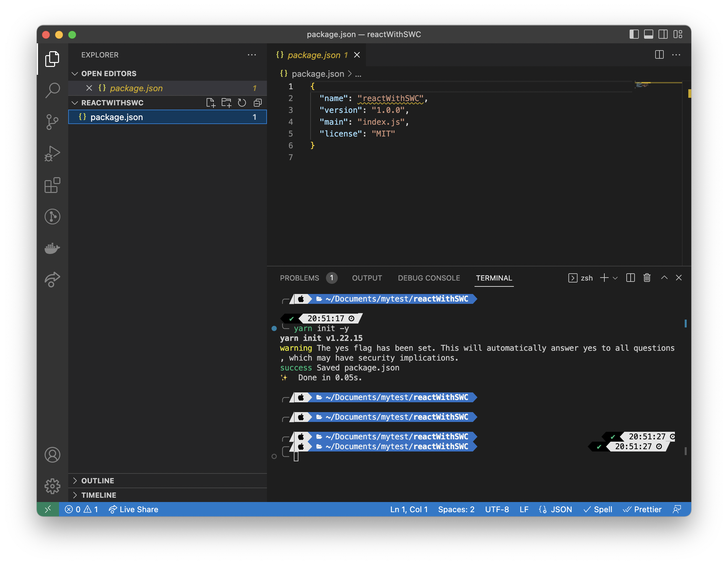728x565 pixels.
Task: Click Live Share in status bar
Action: 134,509
